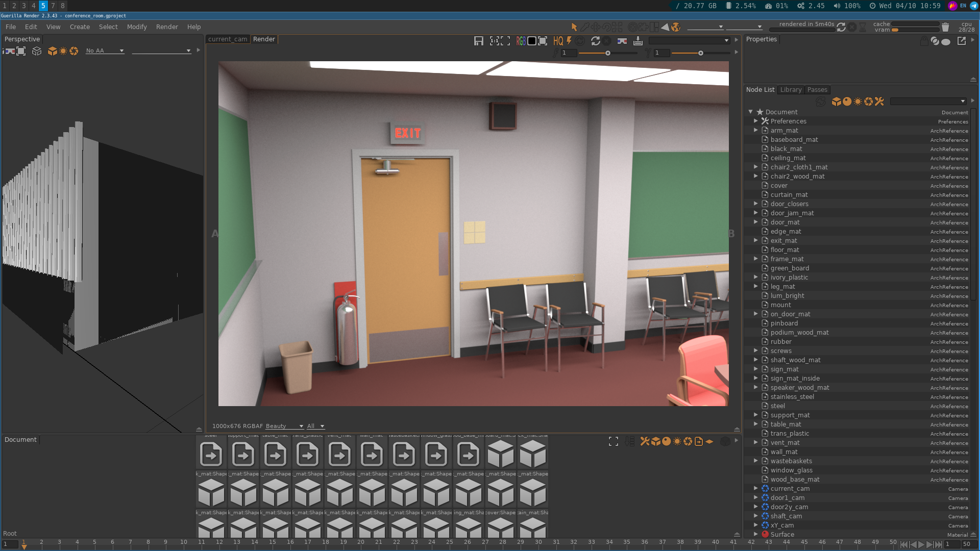Select Beauty pass dropdown menu
980x551 pixels.
point(283,425)
